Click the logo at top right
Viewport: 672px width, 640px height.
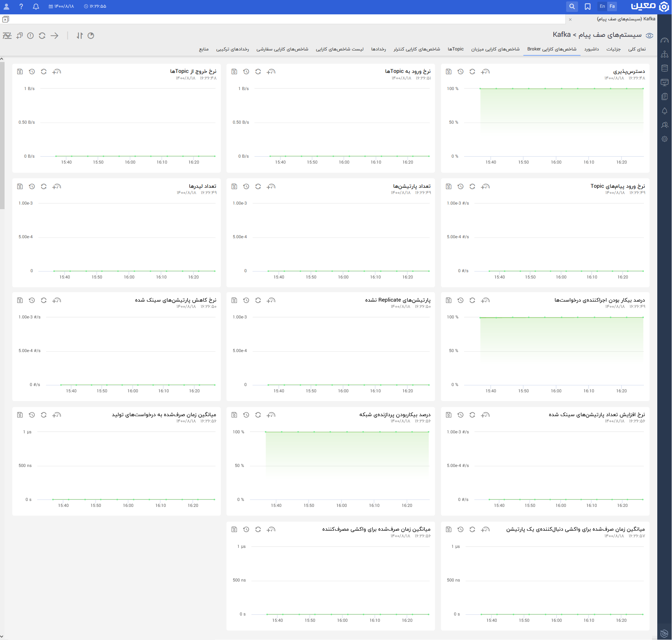point(650,6)
